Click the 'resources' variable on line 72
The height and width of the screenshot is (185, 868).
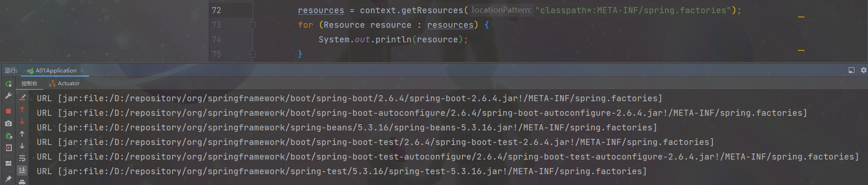pos(321,10)
